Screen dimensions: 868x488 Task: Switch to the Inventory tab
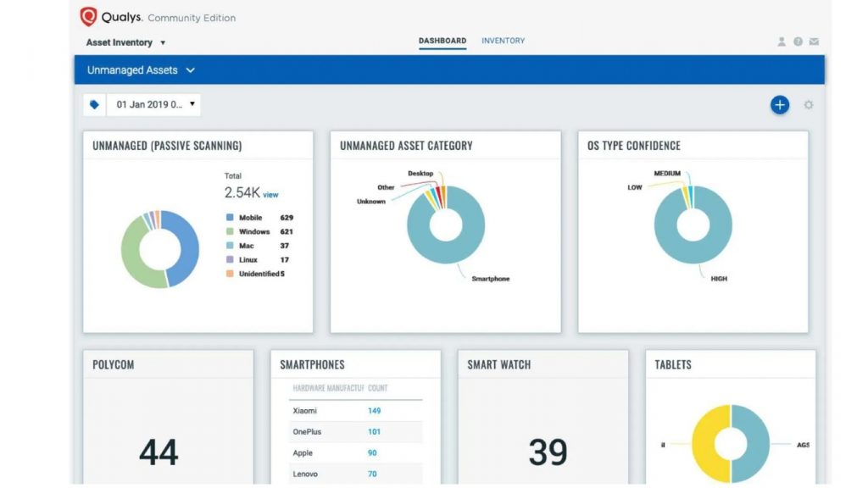(x=503, y=40)
